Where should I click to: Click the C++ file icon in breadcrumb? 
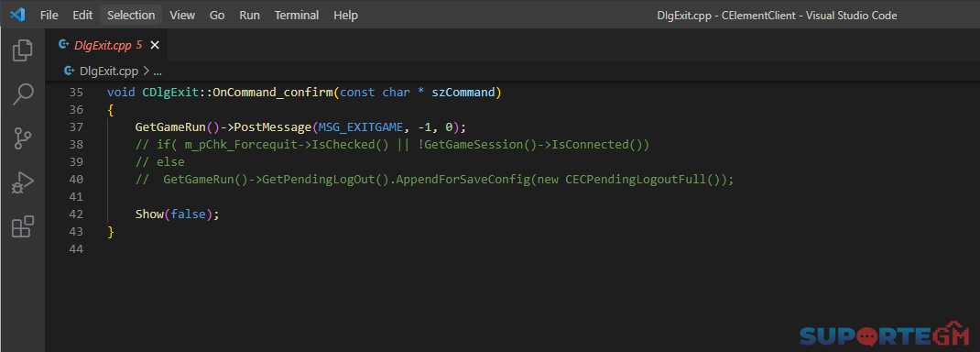coord(70,71)
